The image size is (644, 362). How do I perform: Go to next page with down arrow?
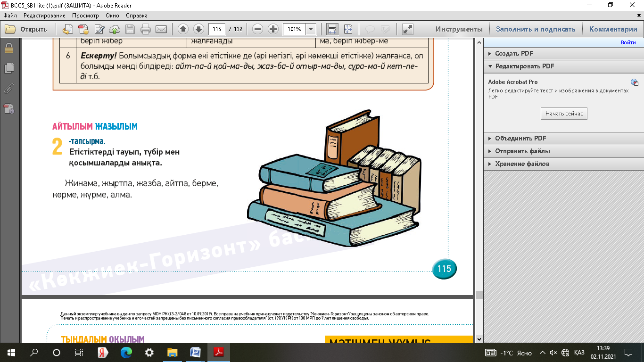(x=198, y=29)
